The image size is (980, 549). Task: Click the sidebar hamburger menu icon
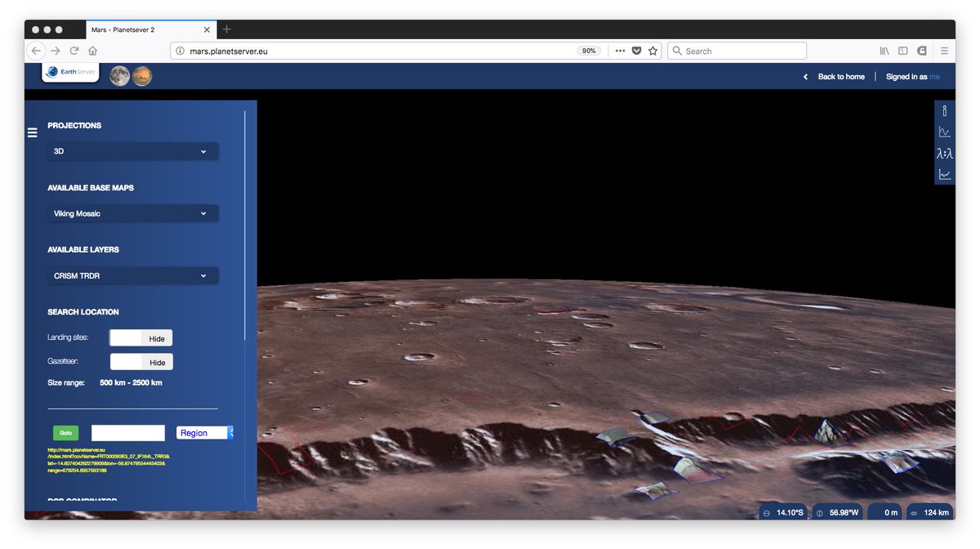[x=32, y=132]
